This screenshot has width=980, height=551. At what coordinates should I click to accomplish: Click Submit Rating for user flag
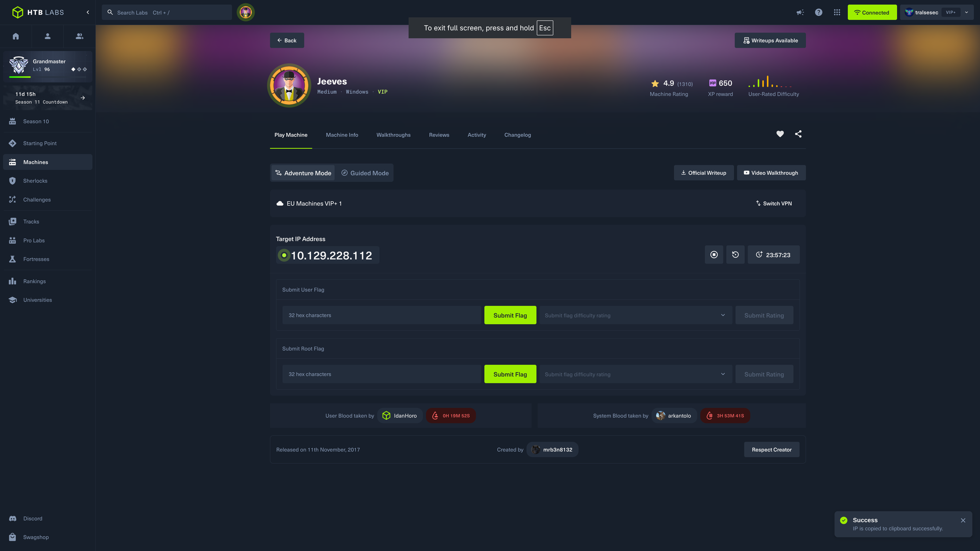pos(764,315)
